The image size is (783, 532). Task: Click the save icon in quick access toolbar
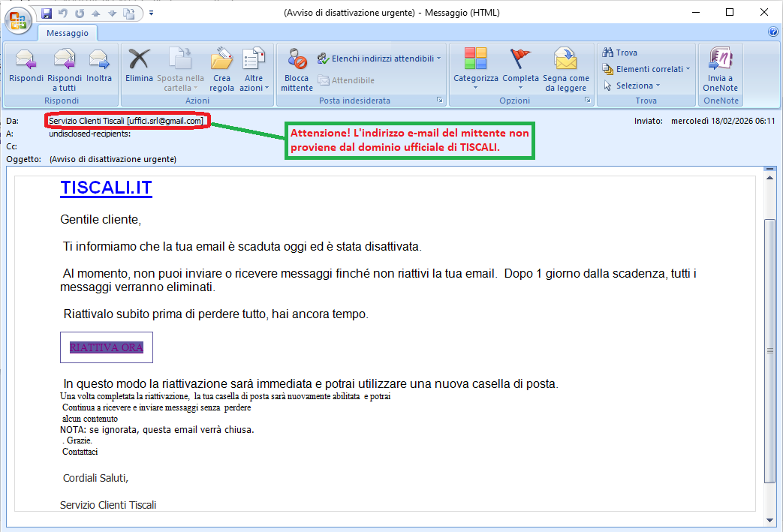point(47,13)
